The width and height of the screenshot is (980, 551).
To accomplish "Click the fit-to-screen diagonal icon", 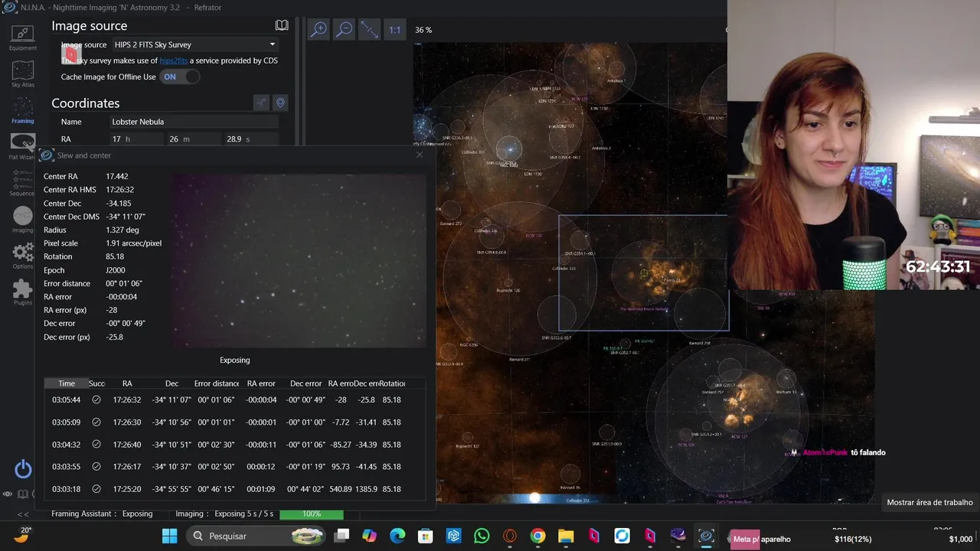I will pos(369,29).
